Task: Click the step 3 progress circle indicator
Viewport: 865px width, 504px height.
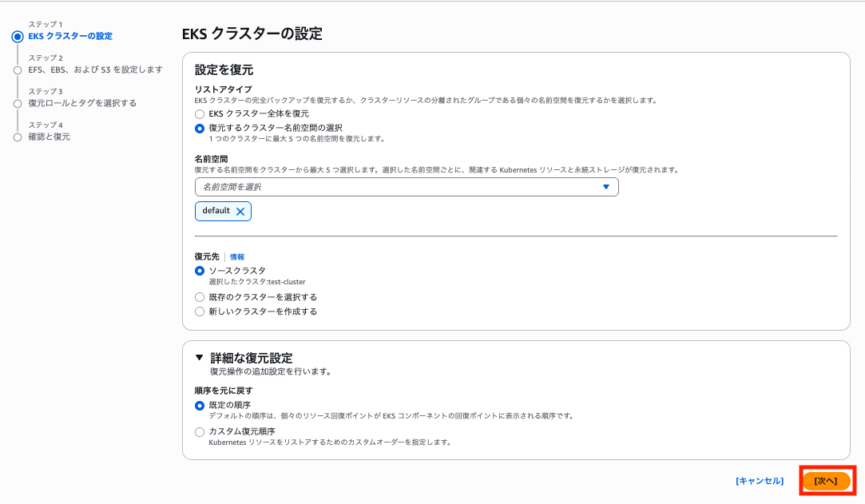Action: [19, 103]
